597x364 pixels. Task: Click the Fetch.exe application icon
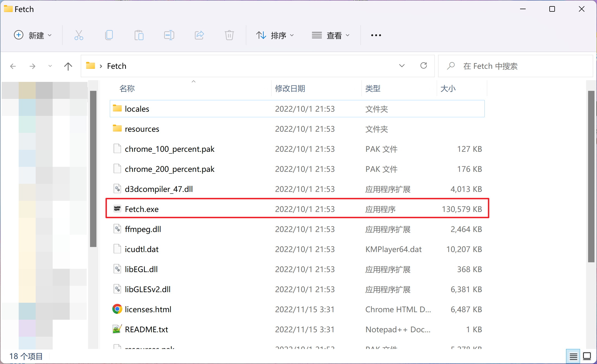point(117,209)
